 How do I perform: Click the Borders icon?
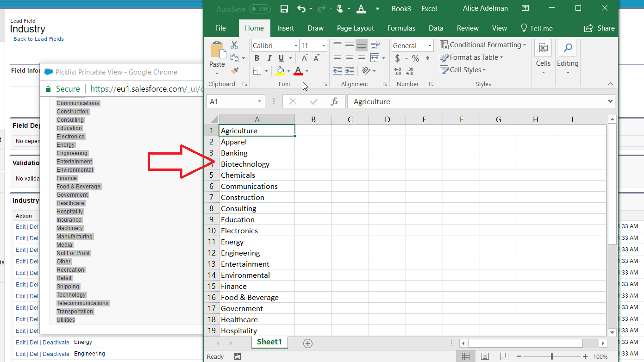point(257,71)
